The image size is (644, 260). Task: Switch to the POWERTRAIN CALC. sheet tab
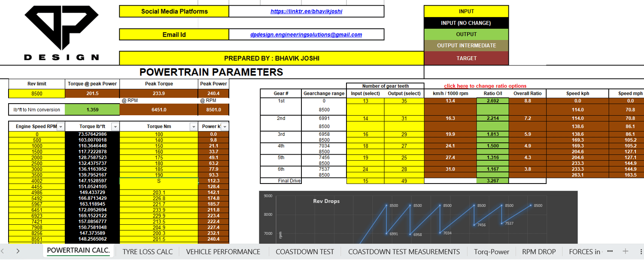(78, 251)
